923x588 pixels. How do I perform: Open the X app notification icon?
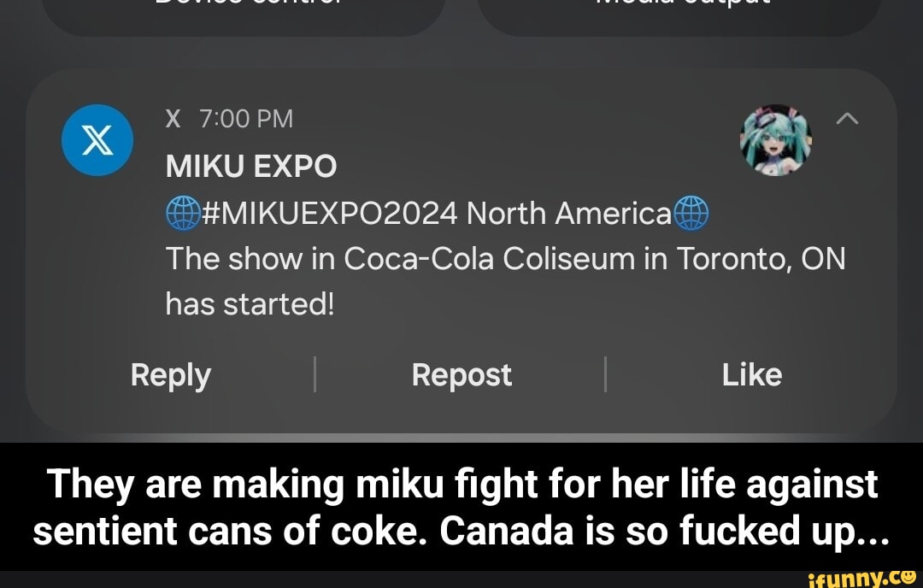coord(97,138)
